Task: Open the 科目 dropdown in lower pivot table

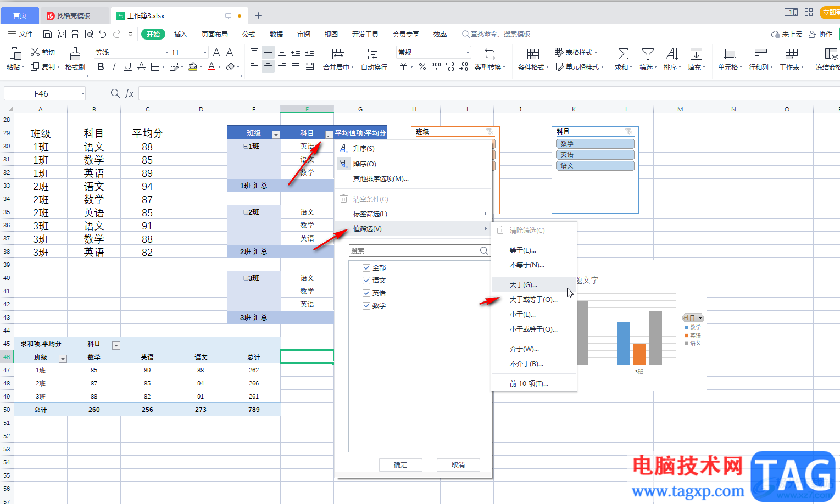Action: tap(116, 345)
